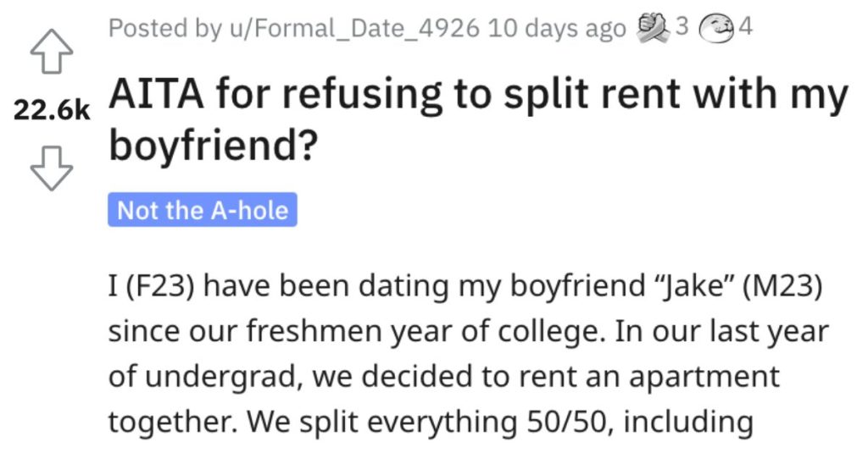Screen dimensions: 868x453
Task: Click the line starting 'of undergrad, we decided'
Action: 444,378
